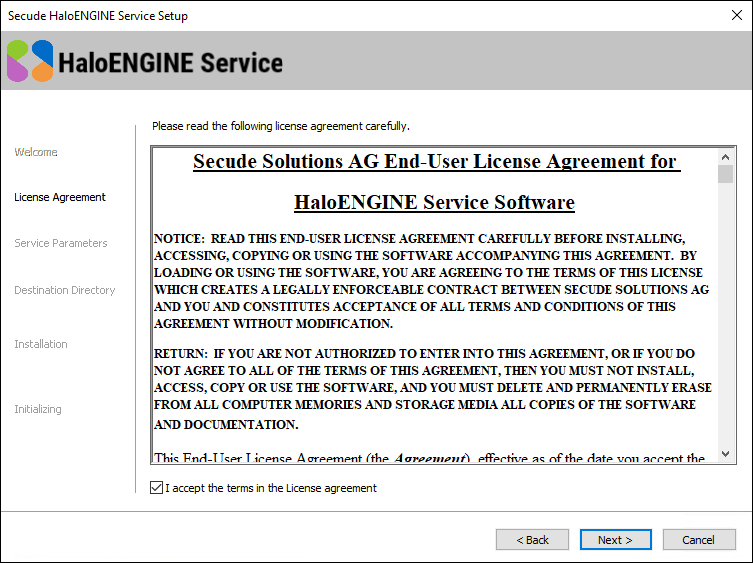The image size is (753, 563).
Task: Click the empty scrollbar track below the thumb
Action: pyautogui.click(x=725, y=320)
